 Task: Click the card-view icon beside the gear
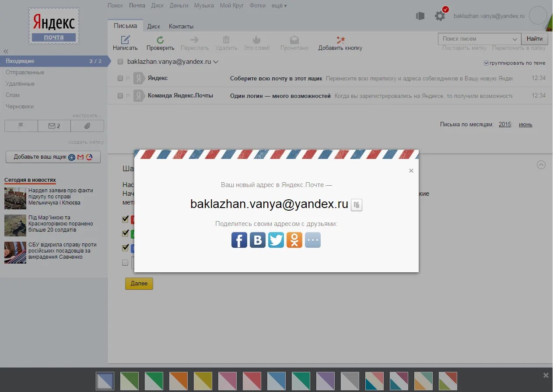point(420,16)
